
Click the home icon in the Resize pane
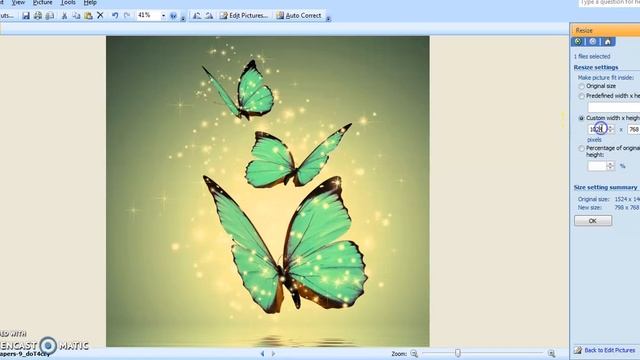607,42
